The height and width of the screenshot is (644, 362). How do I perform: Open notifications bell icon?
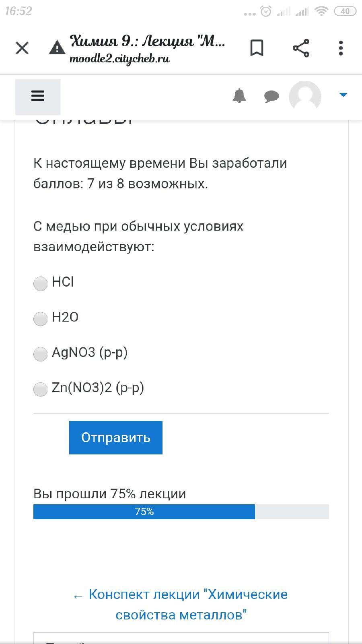coord(239,96)
